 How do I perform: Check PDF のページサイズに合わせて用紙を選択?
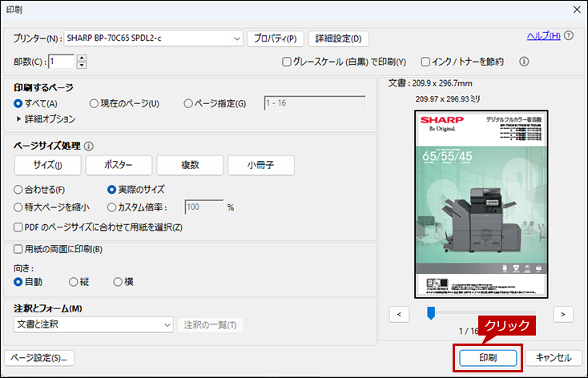[x=18, y=227]
